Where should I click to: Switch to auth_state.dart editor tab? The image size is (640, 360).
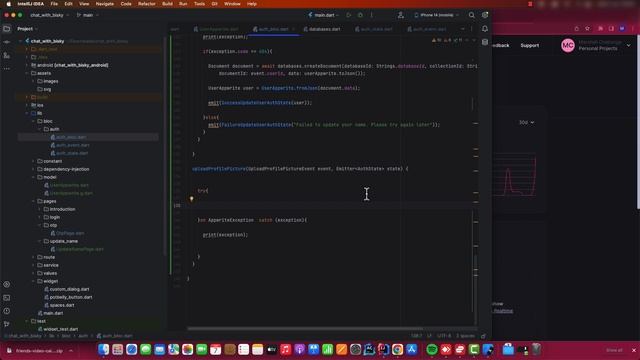(373, 29)
